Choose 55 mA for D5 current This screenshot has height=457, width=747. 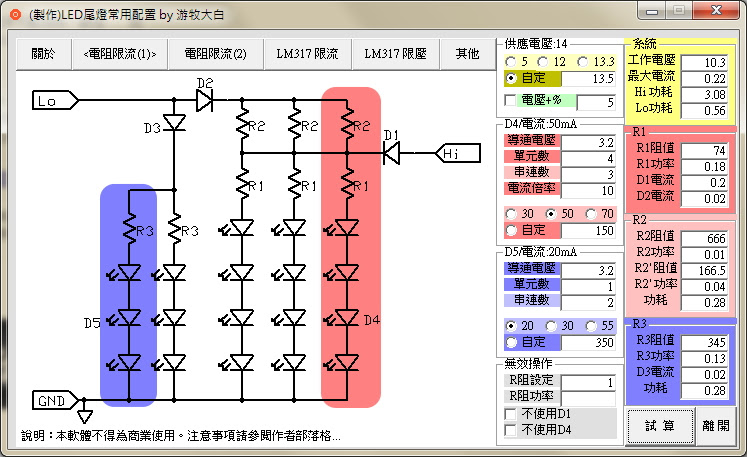(x=590, y=326)
